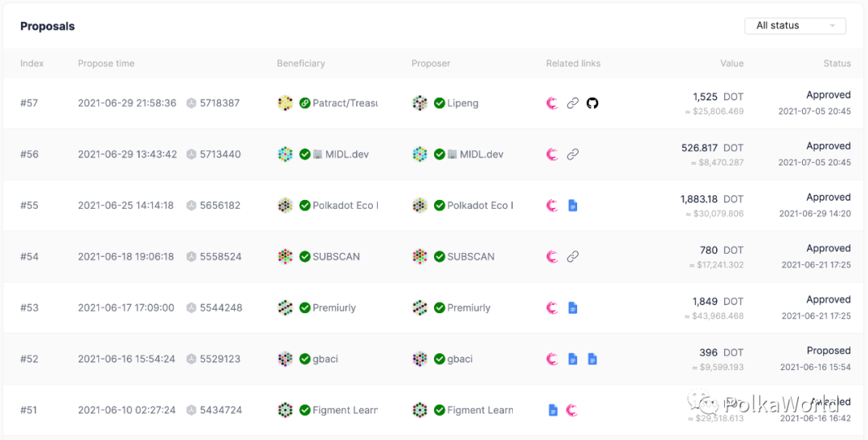Open proposal index #52

click(30, 359)
